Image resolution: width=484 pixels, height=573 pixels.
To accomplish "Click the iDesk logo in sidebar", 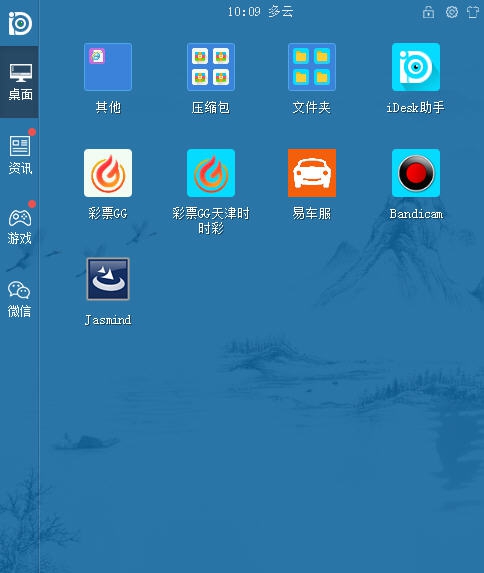I will click(20, 23).
